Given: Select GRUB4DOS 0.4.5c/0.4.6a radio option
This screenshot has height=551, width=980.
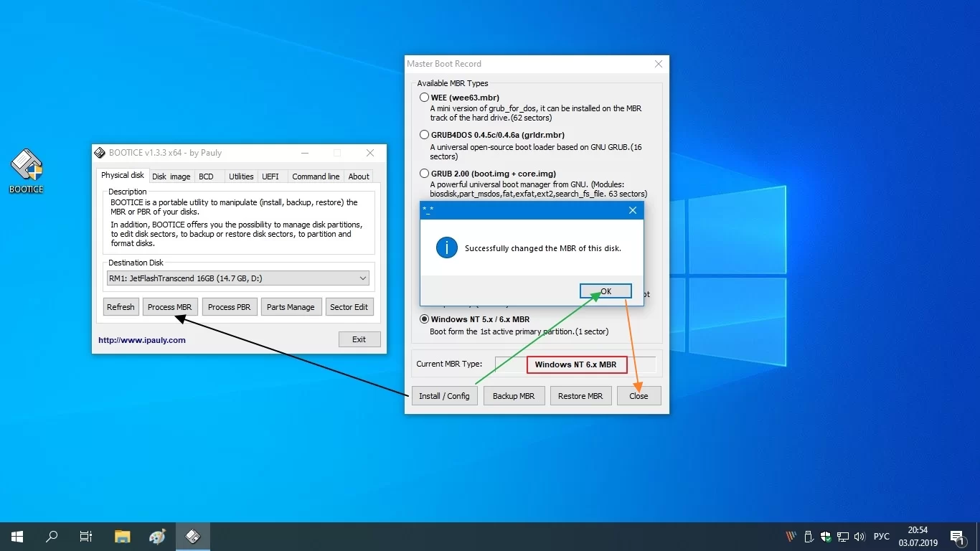Looking at the screenshot, I should click(x=424, y=135).
